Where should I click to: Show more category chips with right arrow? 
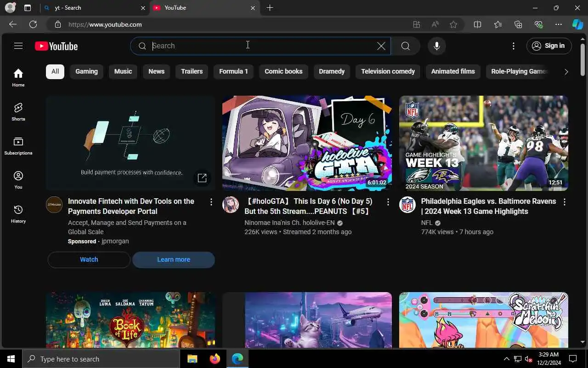point(566,72)
